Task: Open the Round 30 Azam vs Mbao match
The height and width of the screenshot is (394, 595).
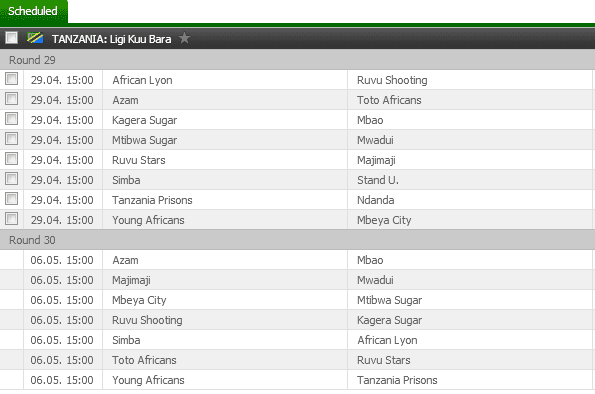Action: point(298,260)
